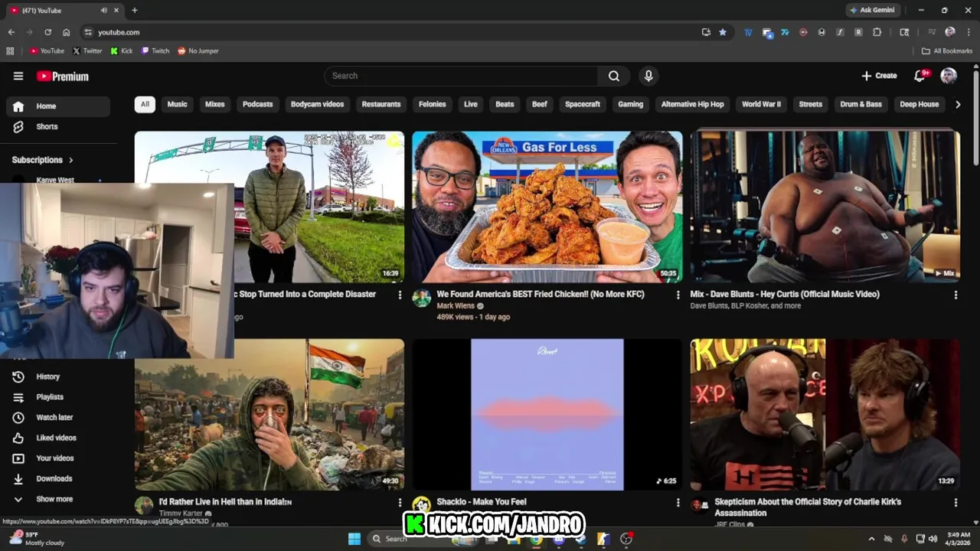
Task: Show hidden system tray icons
Action: [x=871, y=539]
